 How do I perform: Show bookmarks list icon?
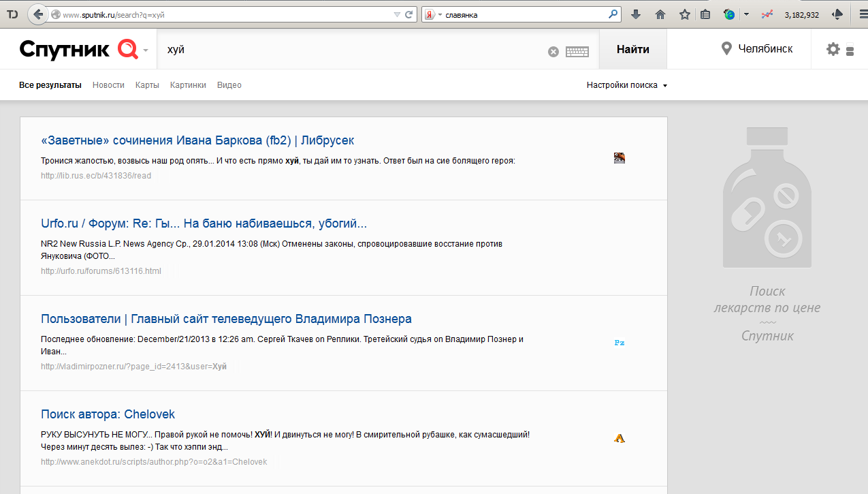tap(705, 14)
